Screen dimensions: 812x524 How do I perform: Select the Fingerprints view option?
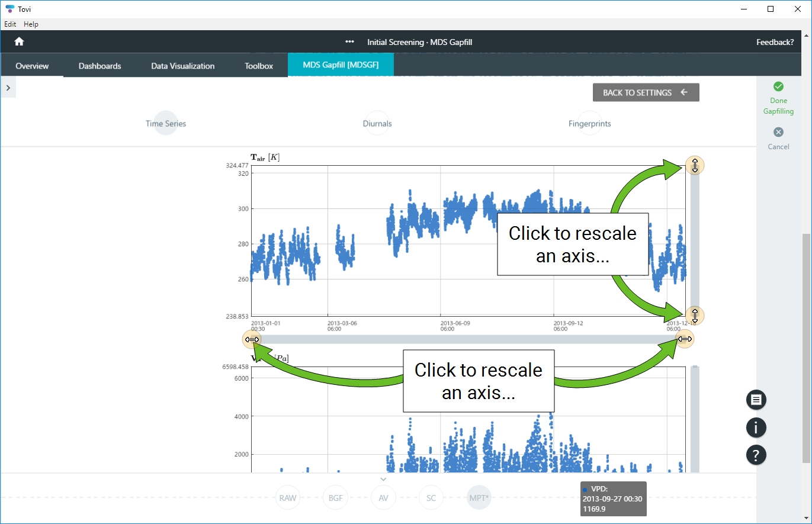(x=589, y=124)
